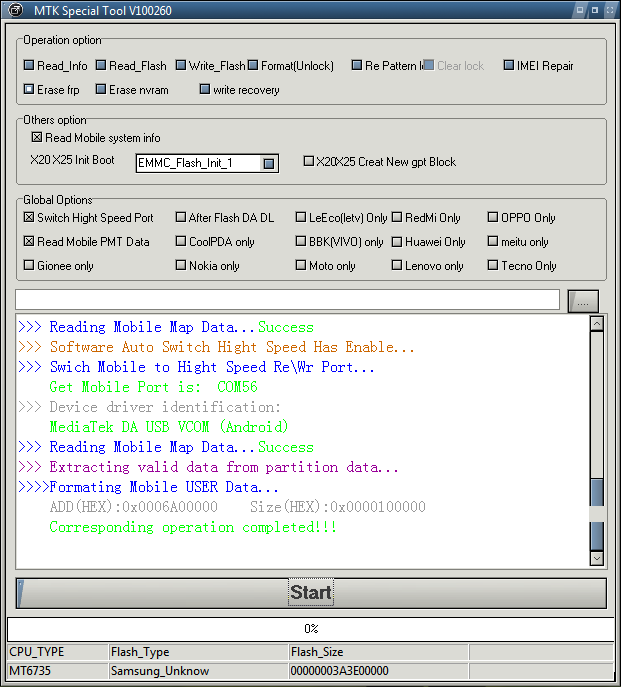The width and height of the screenshot is (621, 687).
Task: Click the 'MediaTek DA USB VCOM (Android)' log line
Action: click(169, 427)
